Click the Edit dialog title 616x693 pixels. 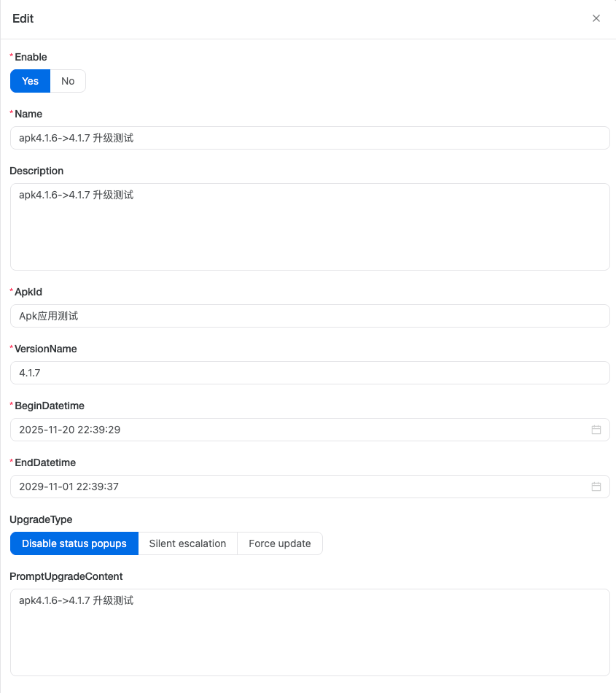23,19
